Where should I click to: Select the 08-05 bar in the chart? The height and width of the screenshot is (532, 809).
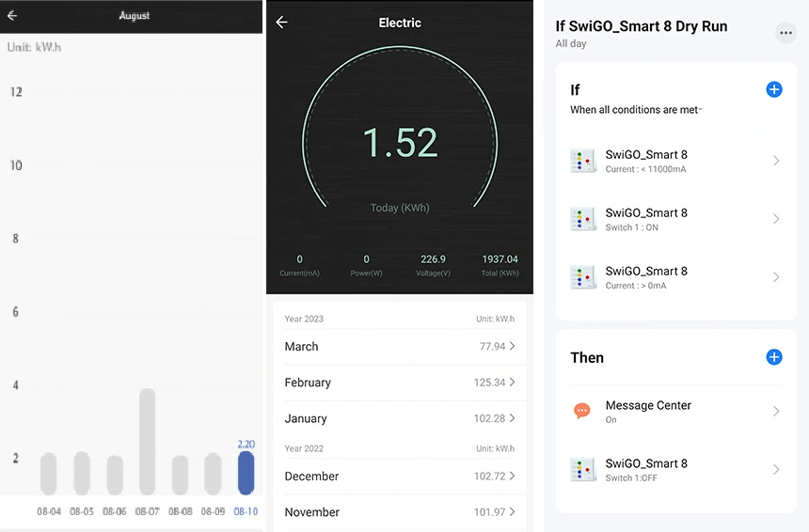point(82,473)
